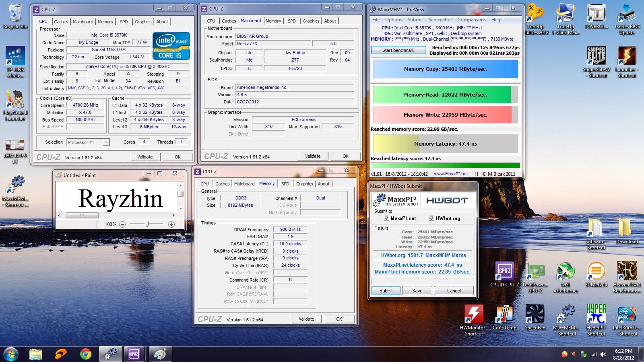
Task: Launch HyperPI shortcut icon
Action: [x=596, y=321]
